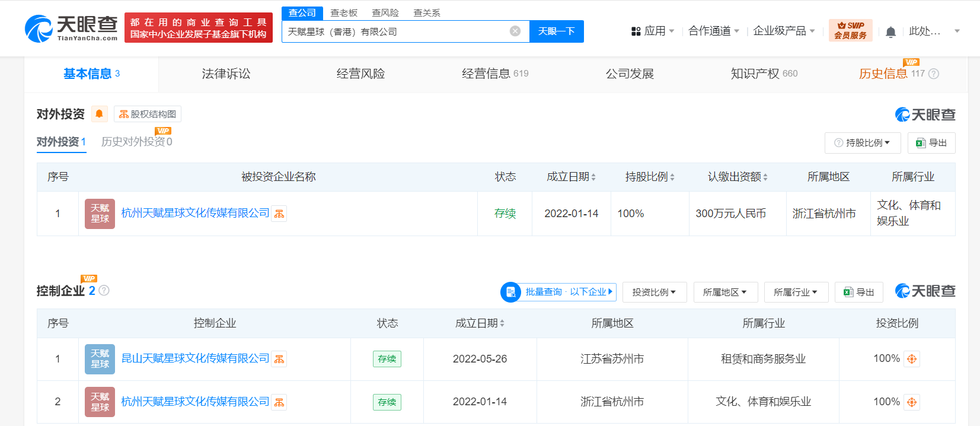The width and height of the screenshot is (980, 426).
Task: Open the red 天赋星球 logo in 控制企业 row 2
Action: pos(100,402)
